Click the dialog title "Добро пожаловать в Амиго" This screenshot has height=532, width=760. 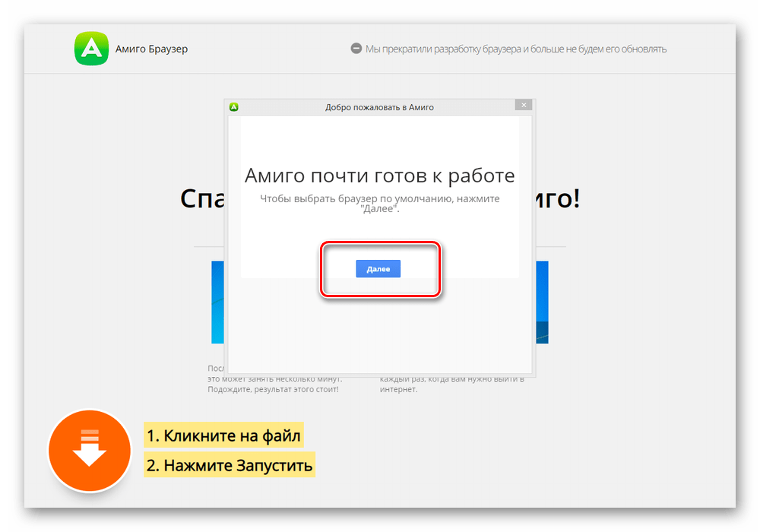[x=379, y=107]
